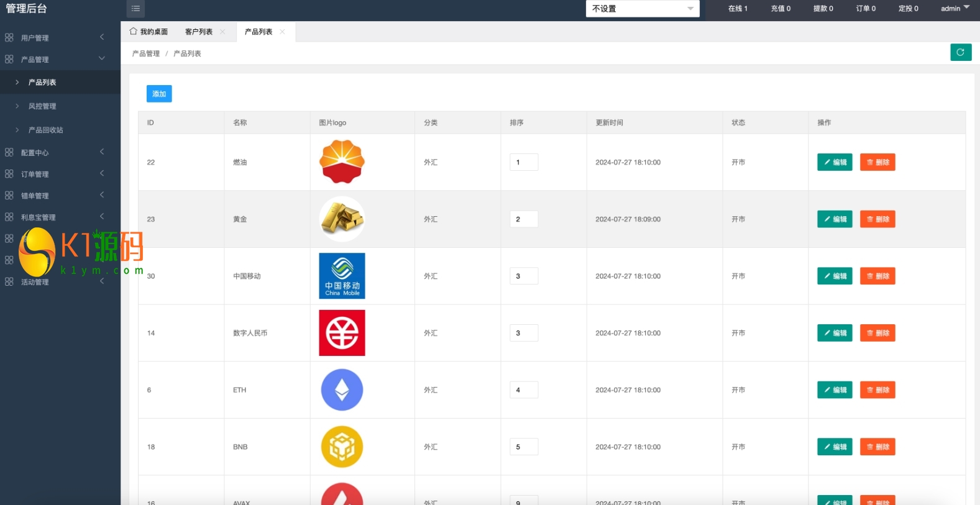Delete the ETH product row
980x505 pixels.
pos(877,390)
